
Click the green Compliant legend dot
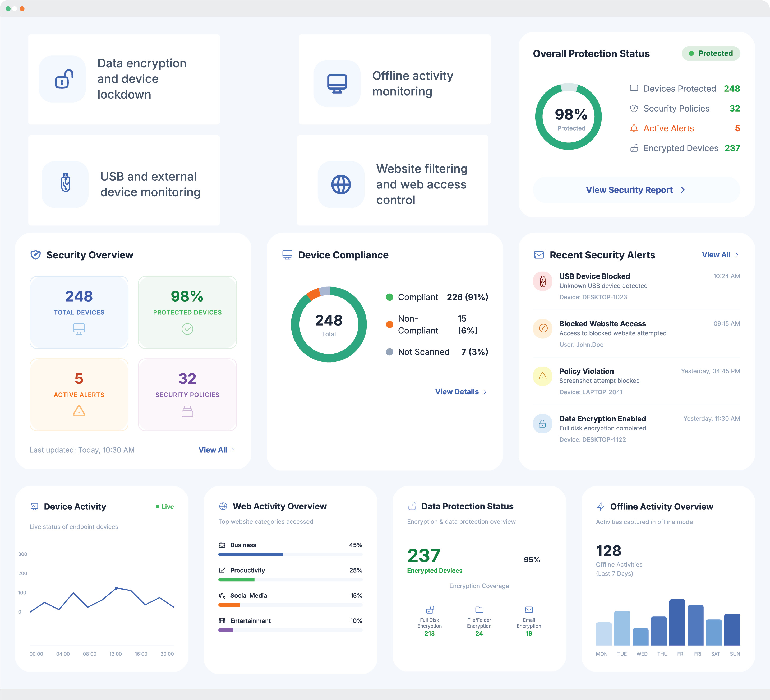[389, 297]
